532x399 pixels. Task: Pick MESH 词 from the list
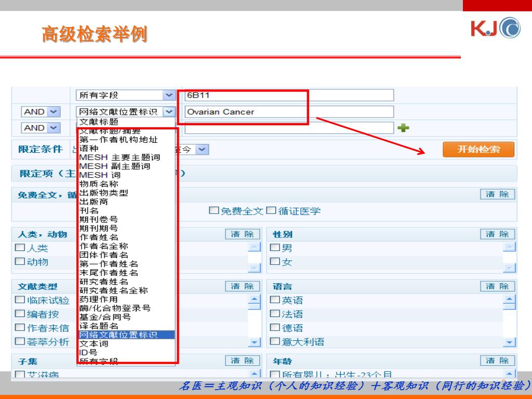[x=100, y=175]
